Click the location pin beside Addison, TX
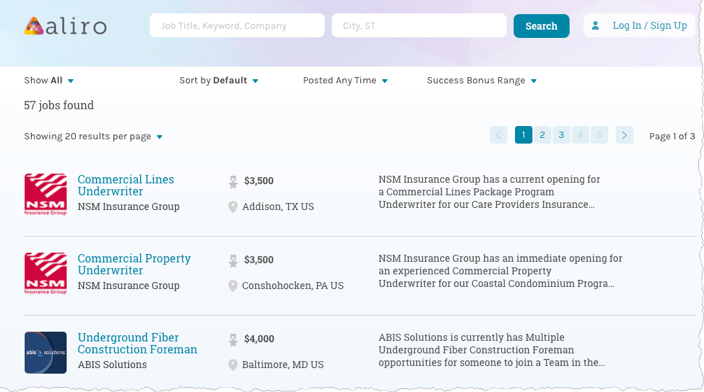Image resolution: width=704 pixels, height=392 pixels. click(233, 207)
